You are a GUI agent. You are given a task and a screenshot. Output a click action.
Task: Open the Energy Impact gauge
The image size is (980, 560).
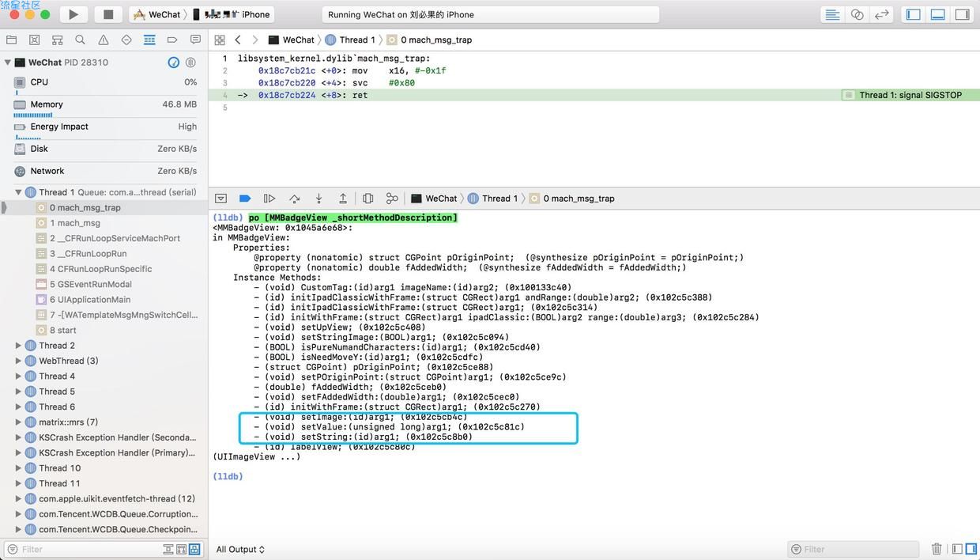(x=104, y=127)
